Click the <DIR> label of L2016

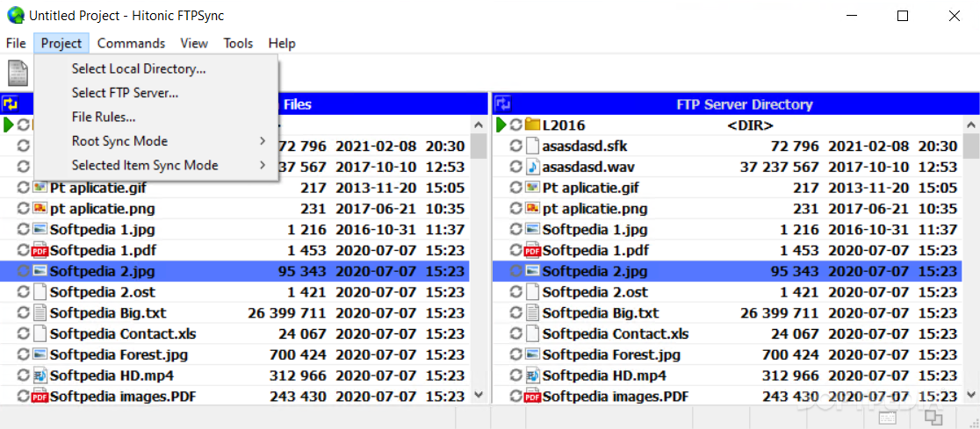750,125
